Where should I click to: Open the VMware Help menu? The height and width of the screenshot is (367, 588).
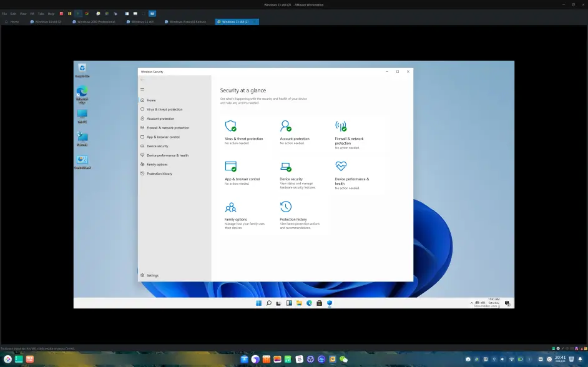tap(51, 14)
